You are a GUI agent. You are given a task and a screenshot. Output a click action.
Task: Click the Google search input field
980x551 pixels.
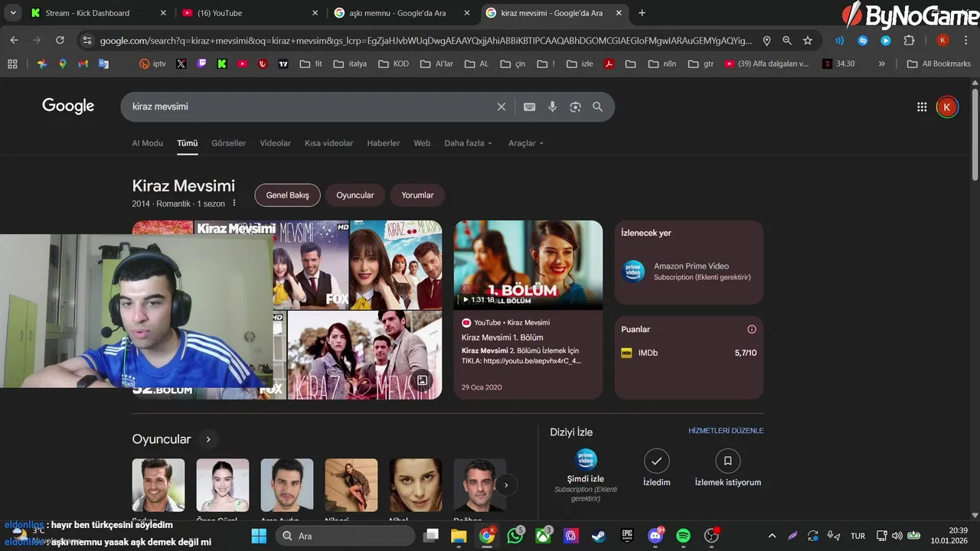310,107
